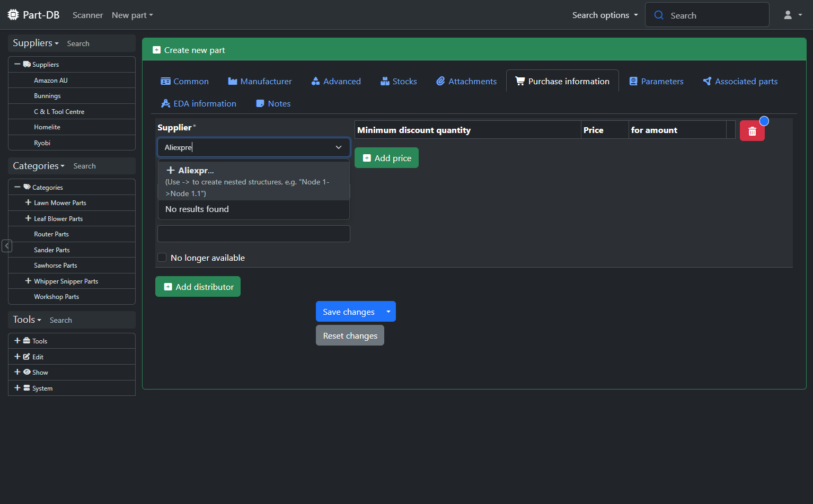Click the red trash delete distributor button

point(752,131)
